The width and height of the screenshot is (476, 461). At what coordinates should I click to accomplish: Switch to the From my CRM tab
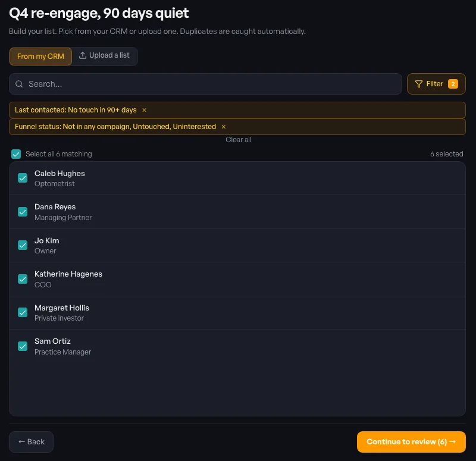40,57
